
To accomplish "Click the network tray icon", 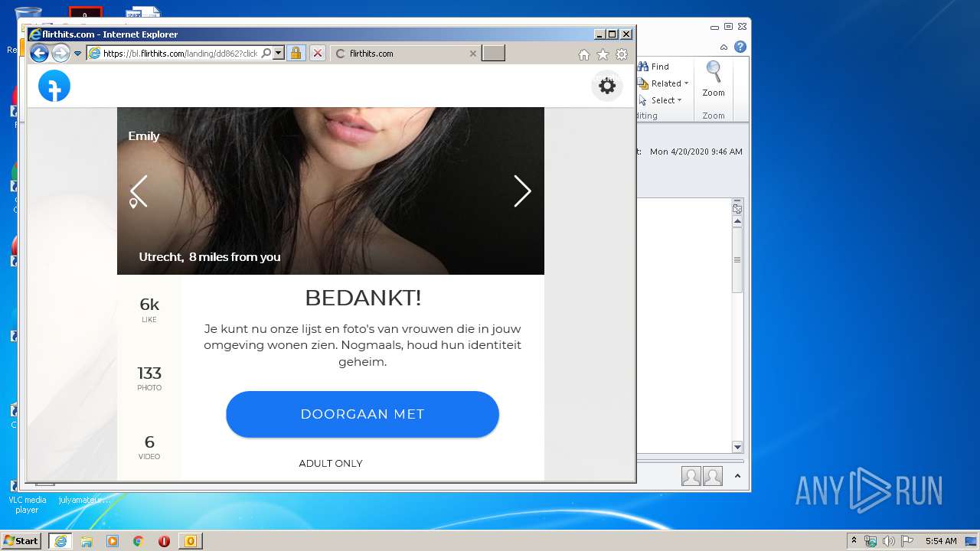I will (x=871, y=541).
